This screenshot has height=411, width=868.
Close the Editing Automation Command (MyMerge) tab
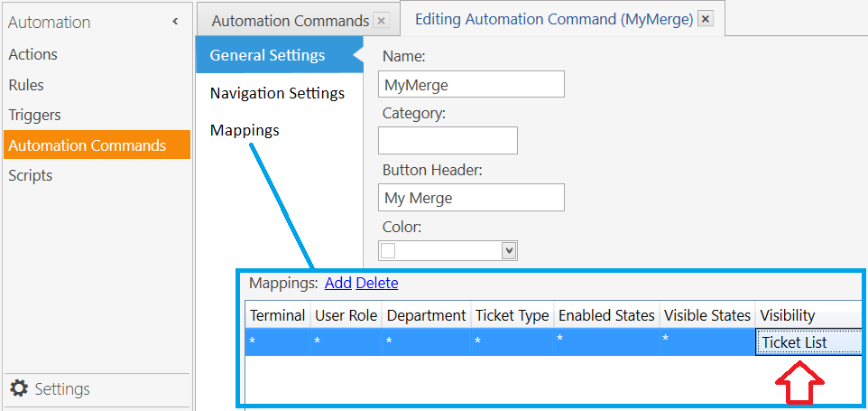pos(705,19)
